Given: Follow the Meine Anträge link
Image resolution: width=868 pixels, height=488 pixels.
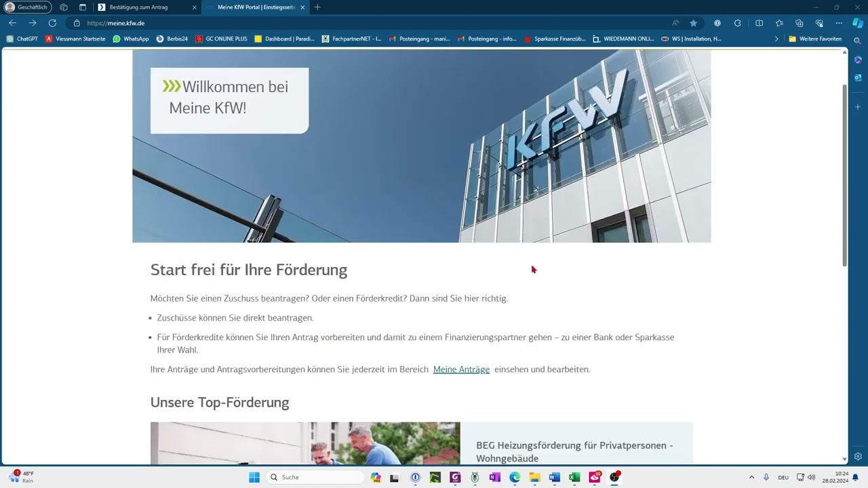Looking at the screenshot, I should point(461,369).
